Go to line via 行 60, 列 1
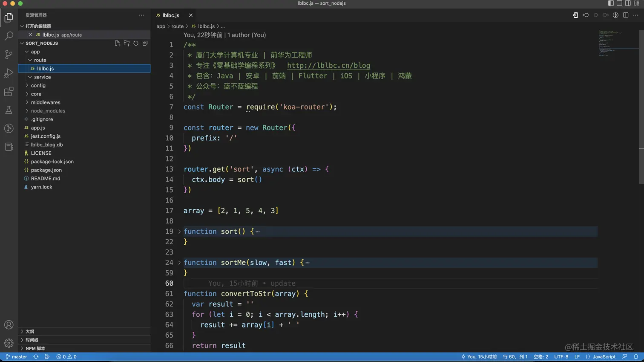Image resolution: width=644 pixels, height=362 pixels. click(x=515, y=357)
